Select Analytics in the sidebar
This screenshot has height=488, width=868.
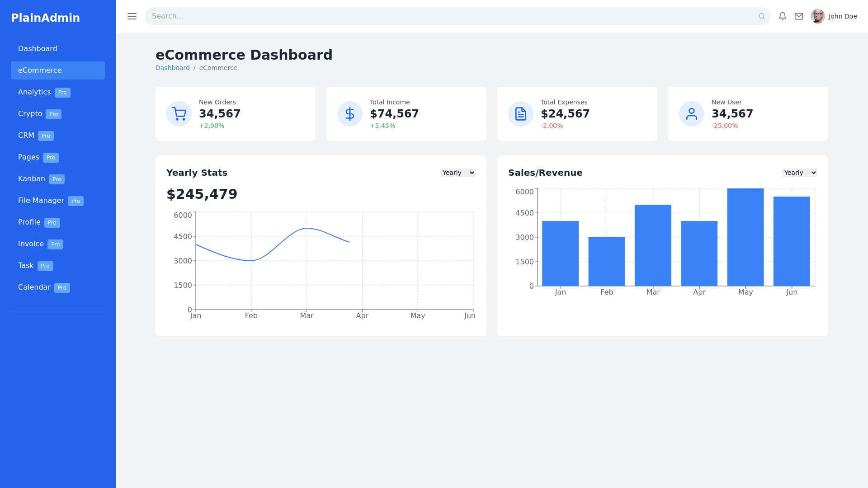pyautogui.click(x=34, y=92)
